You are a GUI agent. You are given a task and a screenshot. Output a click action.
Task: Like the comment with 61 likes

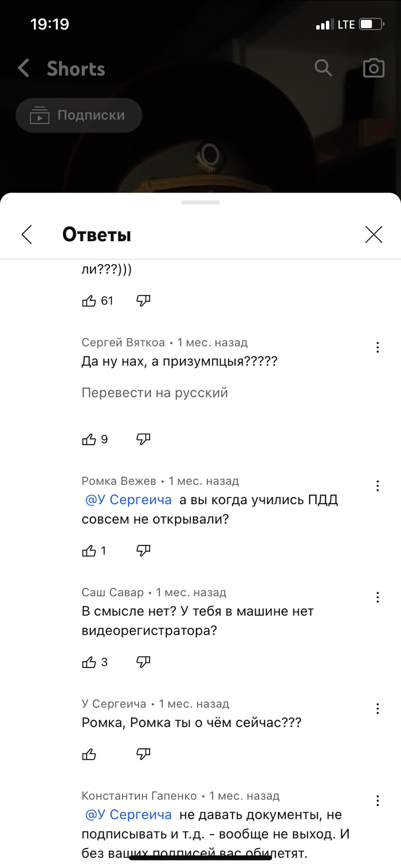click(x=89, y=301)
